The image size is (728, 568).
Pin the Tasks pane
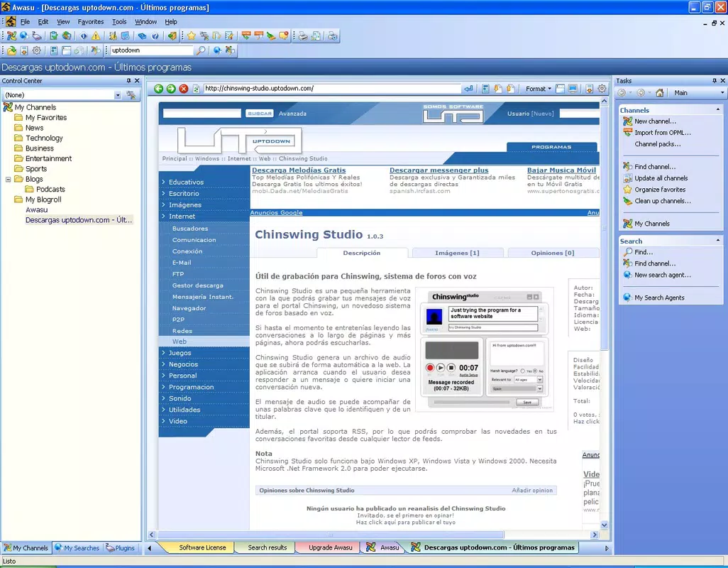715,81
